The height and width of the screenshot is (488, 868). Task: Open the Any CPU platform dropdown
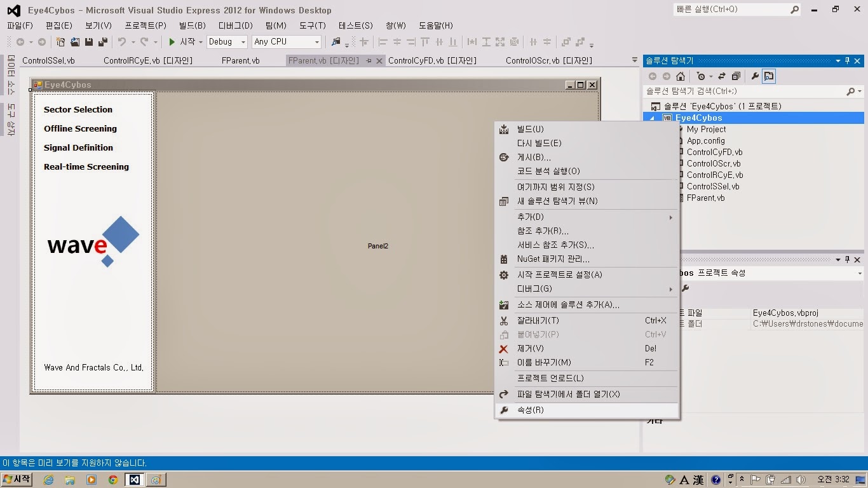tap(316, 41)
